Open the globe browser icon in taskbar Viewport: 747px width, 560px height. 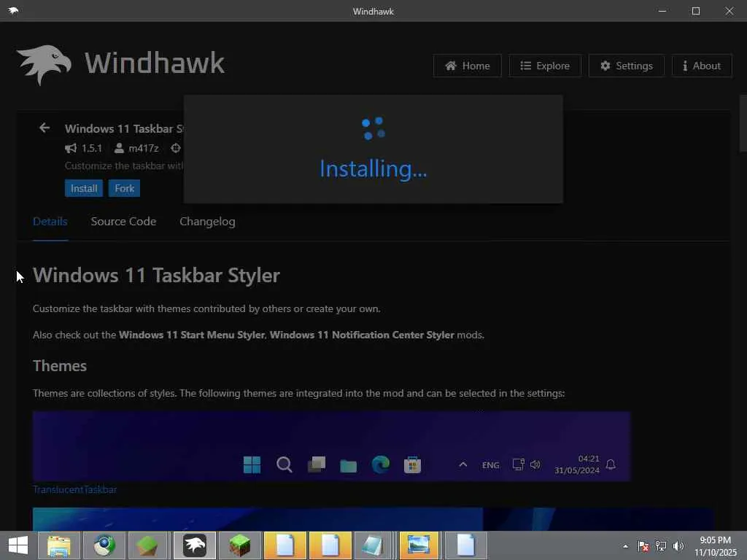pyautogui.click(x=104, y=545)
